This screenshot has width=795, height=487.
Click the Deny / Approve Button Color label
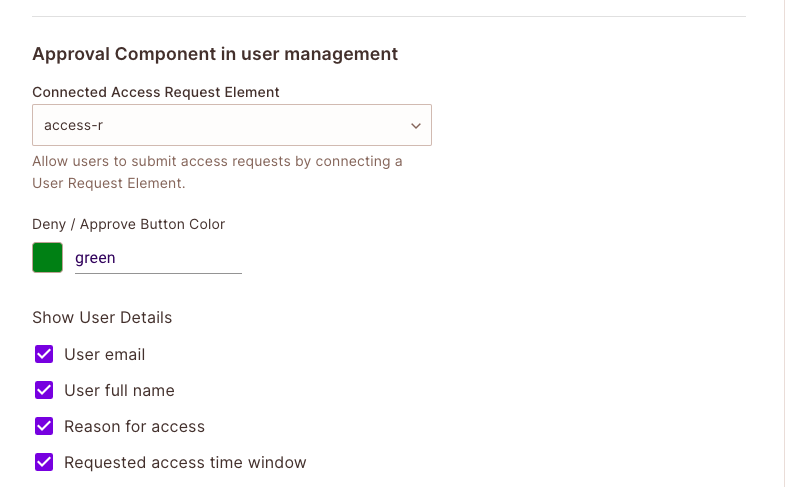[x=129, y=224]
